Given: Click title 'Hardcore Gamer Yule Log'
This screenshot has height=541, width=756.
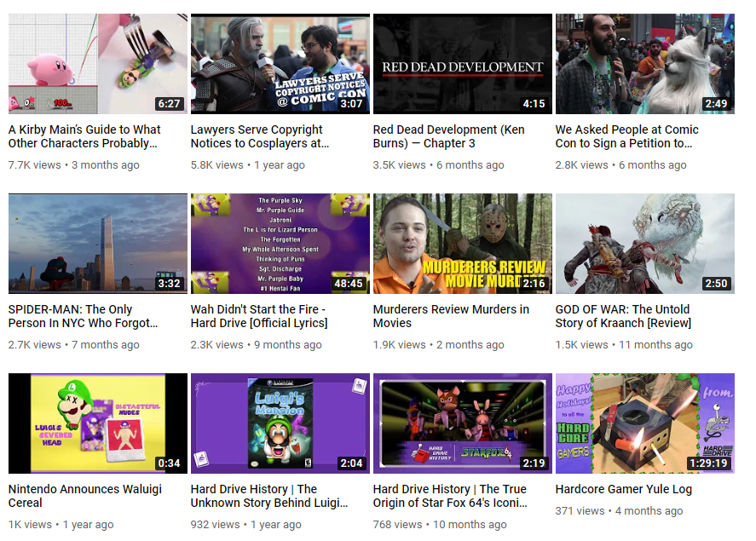Looking at the screenshot, I should [623, 489].
